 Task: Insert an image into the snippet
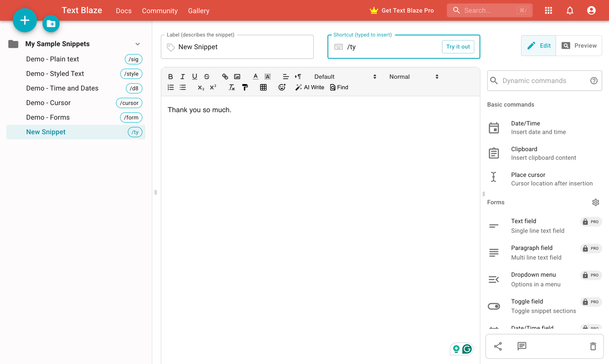pyautogui.click(x=237, y=76)
